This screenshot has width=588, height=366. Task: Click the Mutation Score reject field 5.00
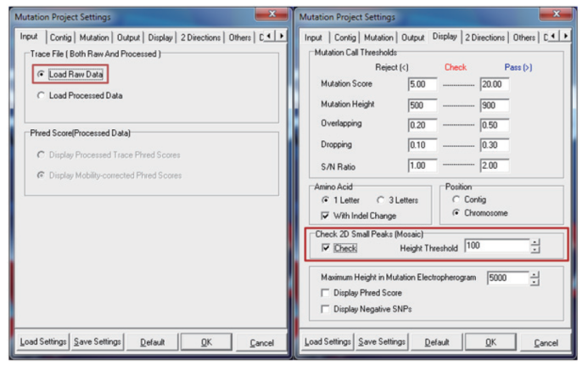(x=421, y=84)
